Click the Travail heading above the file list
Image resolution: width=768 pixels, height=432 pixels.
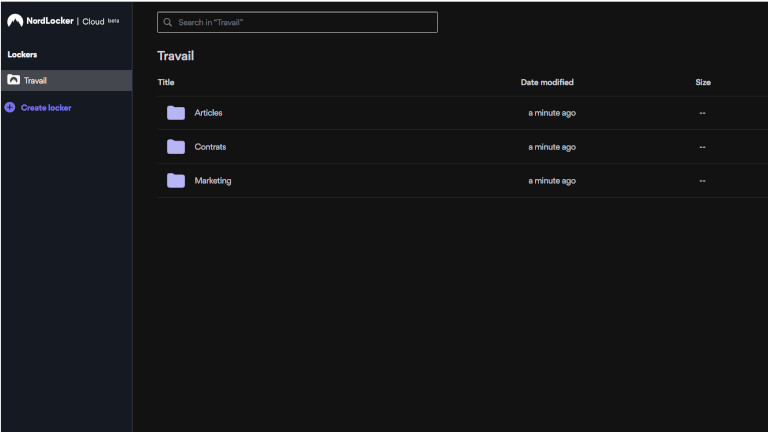tap(175, 56)
